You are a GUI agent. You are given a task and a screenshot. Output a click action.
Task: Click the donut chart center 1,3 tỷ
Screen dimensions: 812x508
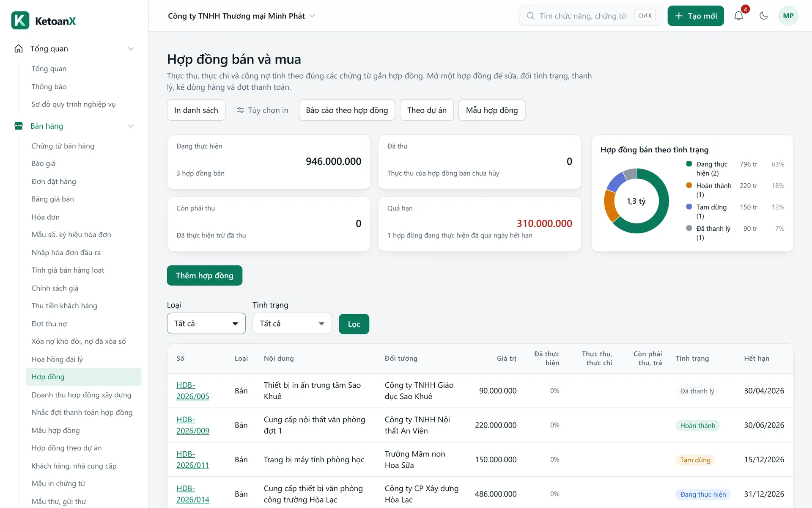point(636,201)
